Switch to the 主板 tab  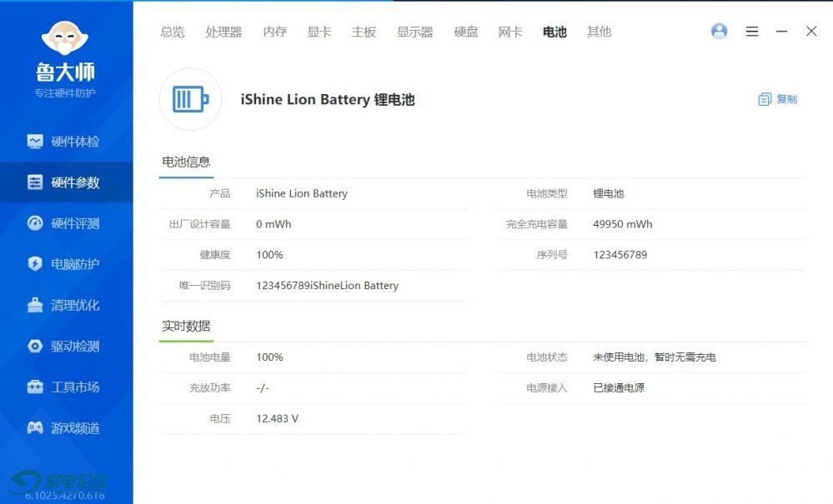point(364,32)
